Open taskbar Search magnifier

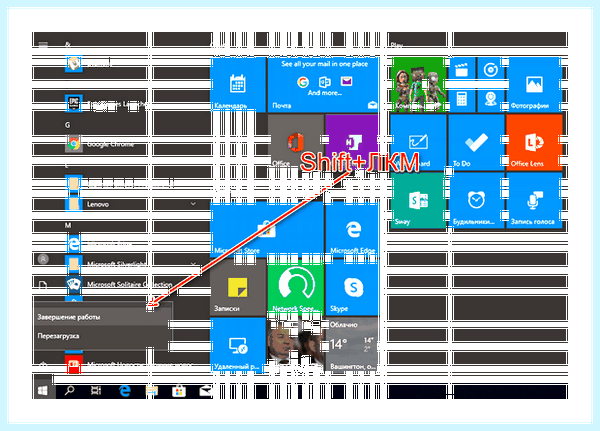[70, 390]
